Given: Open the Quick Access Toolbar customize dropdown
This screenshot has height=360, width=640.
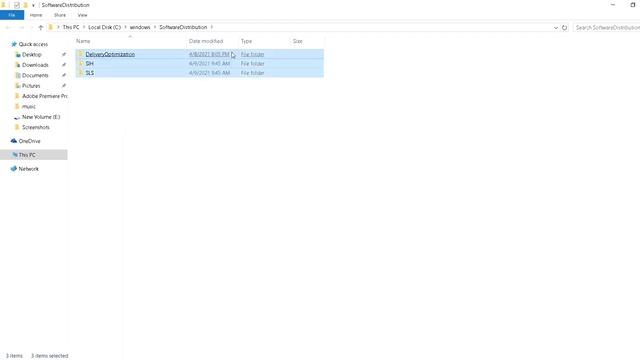Looking at the screenshot, I should (x=33, y=5).
